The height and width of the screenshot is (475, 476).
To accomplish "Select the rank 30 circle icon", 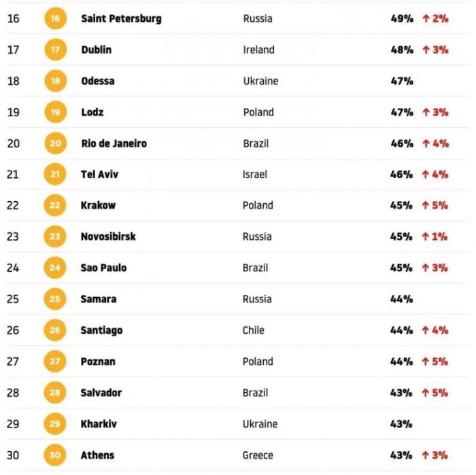I will pos(55,455).
